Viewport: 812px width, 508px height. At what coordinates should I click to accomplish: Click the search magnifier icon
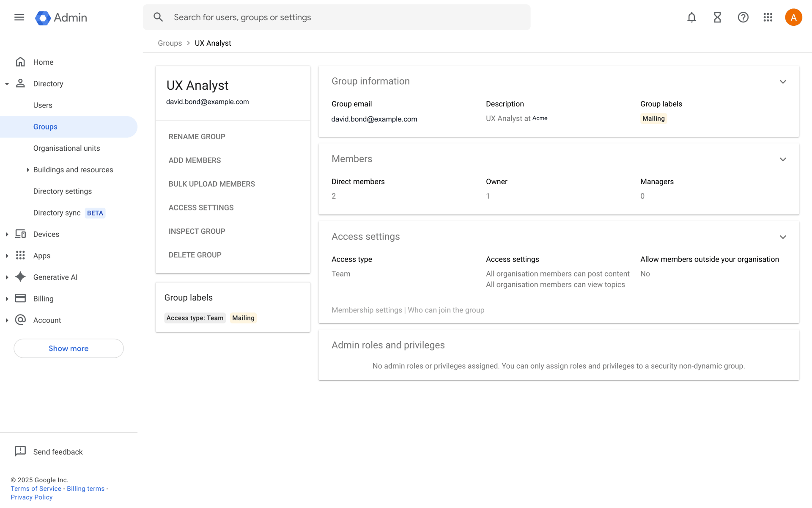click(x=158, y=17)
